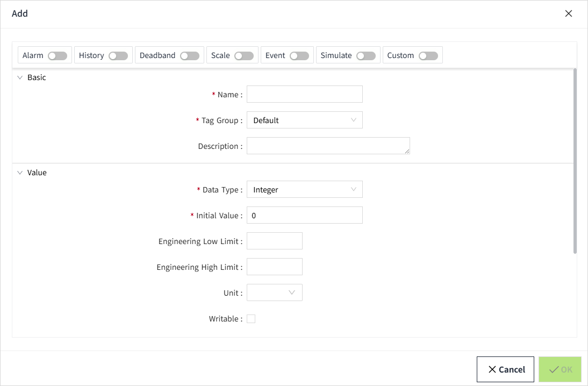
Task: Collapse the Value section chevron
Action: 20,173
